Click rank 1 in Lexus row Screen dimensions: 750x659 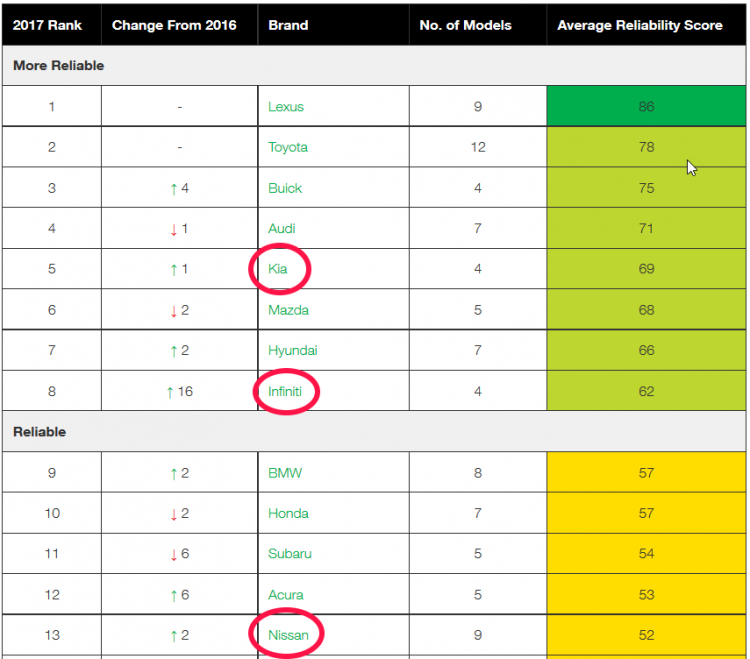pos(51,107)
